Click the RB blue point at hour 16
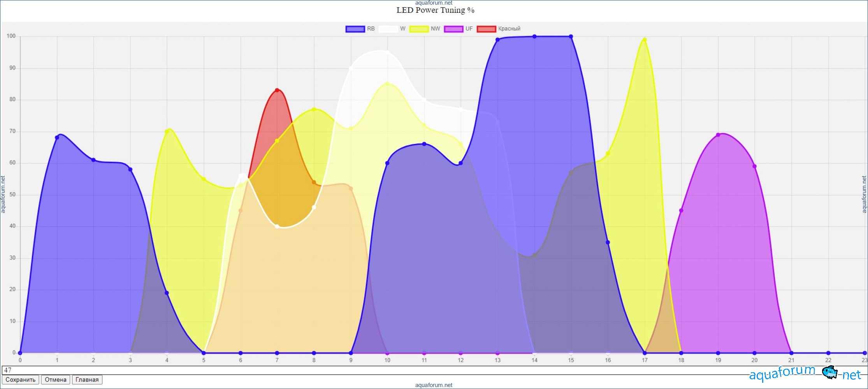The height and width of the screenshot is (389, 868). 608,242
